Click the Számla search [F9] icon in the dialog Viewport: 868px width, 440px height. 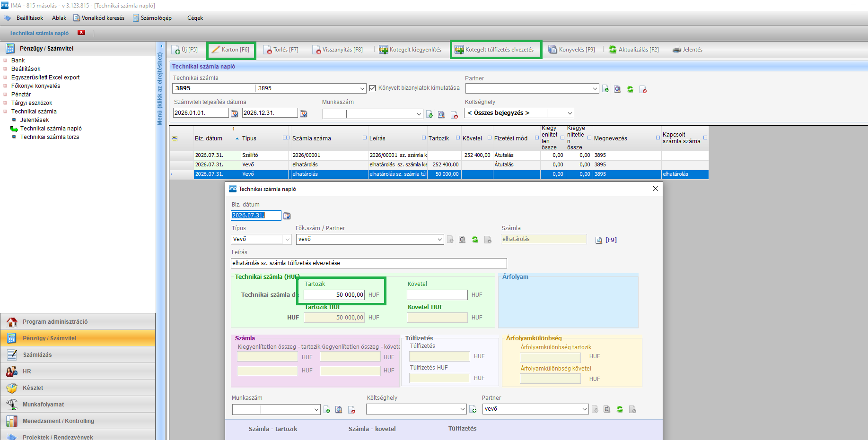point(598,240)
